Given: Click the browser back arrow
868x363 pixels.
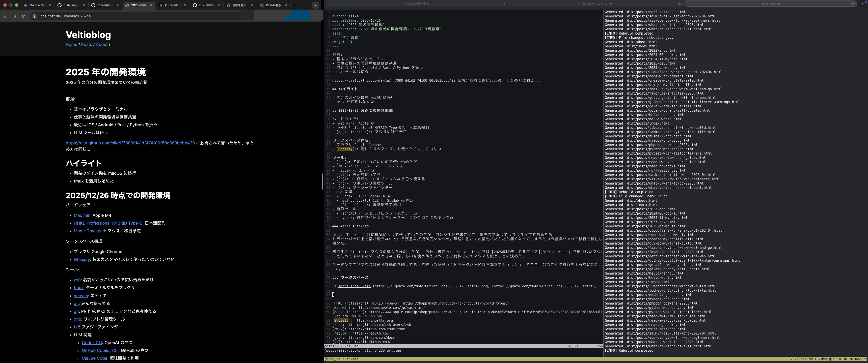Looking at the screenshot, I should coord(5,16).
